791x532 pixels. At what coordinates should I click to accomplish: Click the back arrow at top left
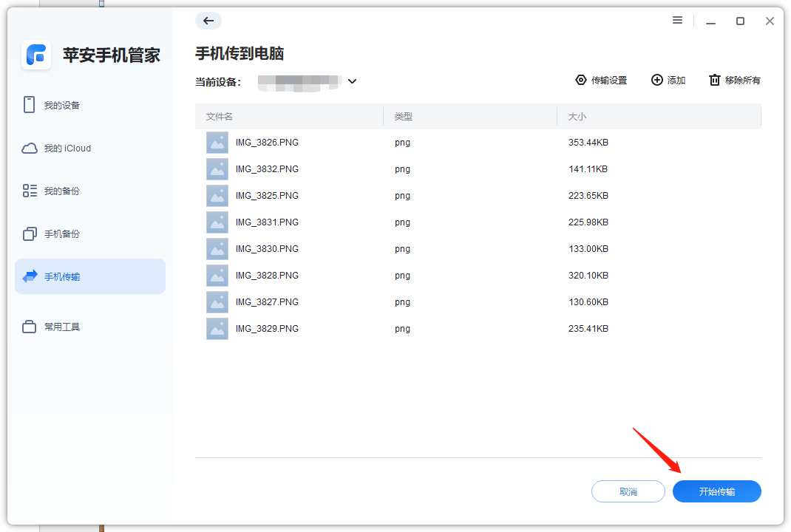pyautogui.click(x=208, y=21)
